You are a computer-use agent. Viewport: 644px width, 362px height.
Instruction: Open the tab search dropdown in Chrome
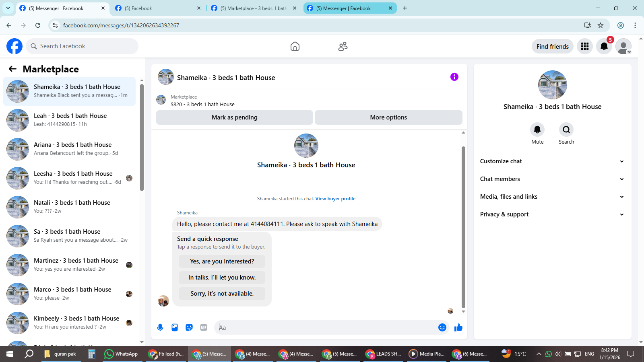[x=8, y=8]
